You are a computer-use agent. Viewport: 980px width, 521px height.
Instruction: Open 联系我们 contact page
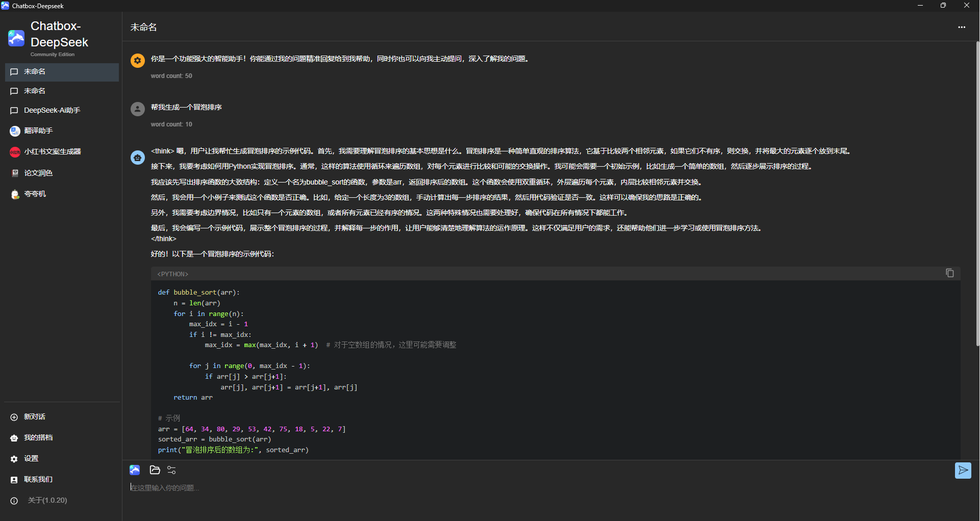[62, 480]
